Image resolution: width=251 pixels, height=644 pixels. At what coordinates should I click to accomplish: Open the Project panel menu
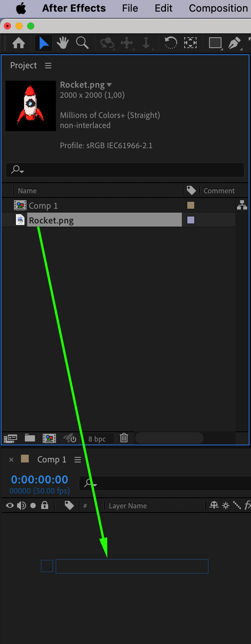48,66
